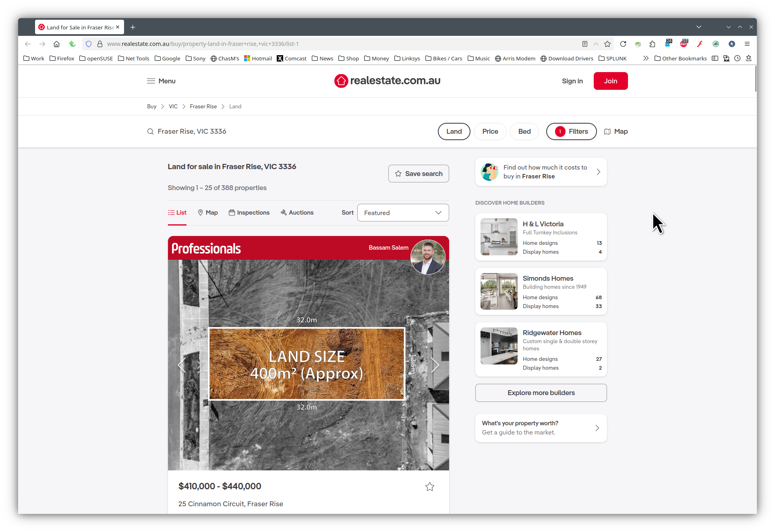Image resolution: width=775 pixels, height=532 pixels.
Task: Click Buy breadcrumb link
Action: click(x=151, y=106)
